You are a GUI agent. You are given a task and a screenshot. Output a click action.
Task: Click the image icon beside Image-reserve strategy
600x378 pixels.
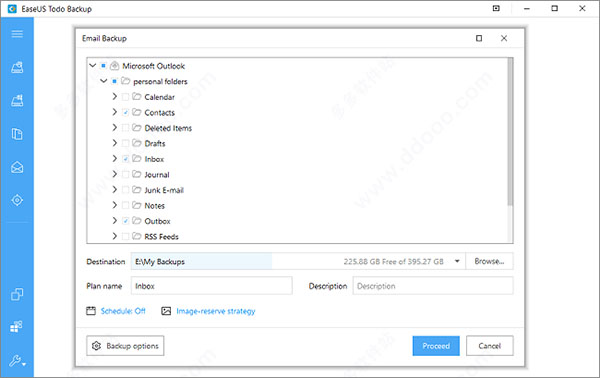click(x=166, y=311)
